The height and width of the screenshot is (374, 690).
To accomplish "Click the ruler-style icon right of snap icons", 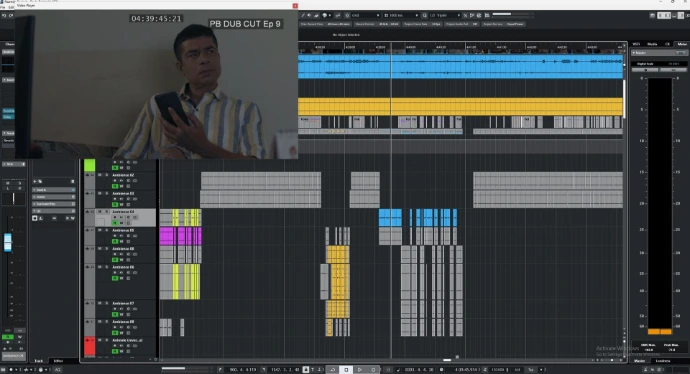I will [x=487, y=15].
